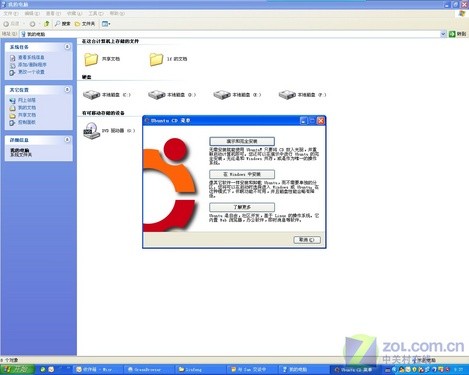Click the Forward arrow in Explorer toolbar
This screenshot has height=375, width=469.
pyautogui.click(x=32, y=24)
